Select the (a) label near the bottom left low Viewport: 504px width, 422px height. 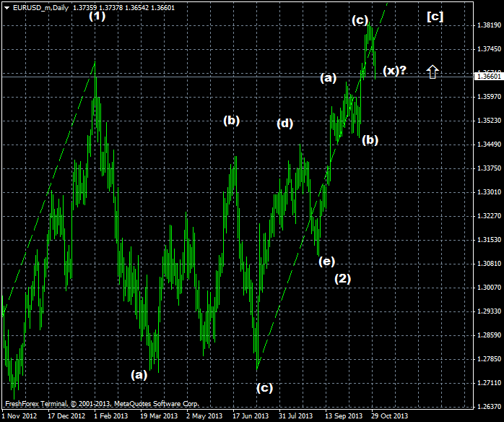pos(139,374)
